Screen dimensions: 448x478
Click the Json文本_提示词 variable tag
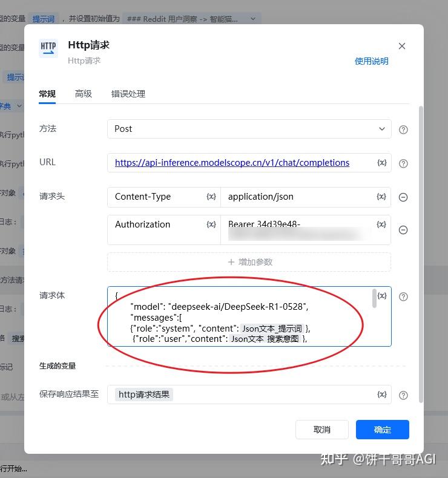[x=272, y=329]
